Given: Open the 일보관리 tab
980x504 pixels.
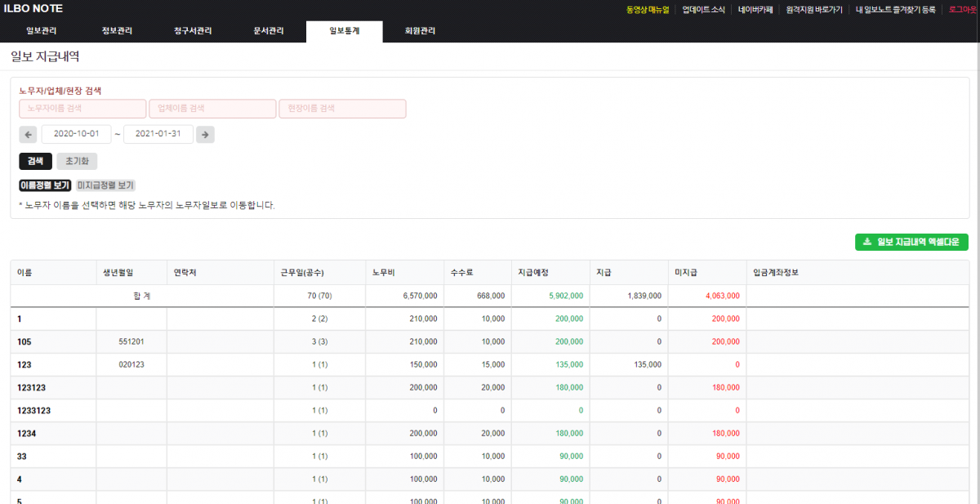Looking at the screenshot, I should (x=41, y=31).
